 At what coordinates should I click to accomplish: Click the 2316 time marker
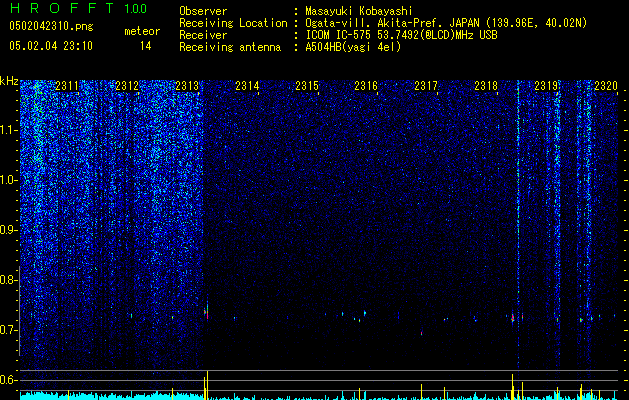click(x=366, y=85)
